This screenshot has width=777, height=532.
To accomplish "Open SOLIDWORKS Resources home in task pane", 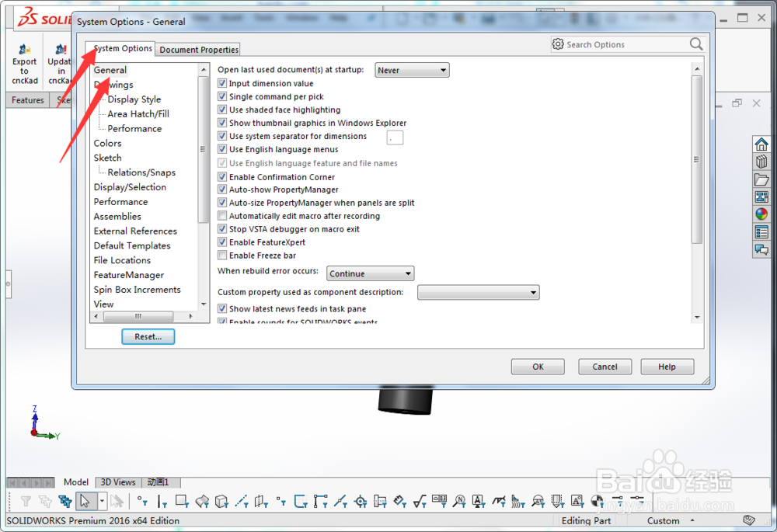I will (761, 144).
